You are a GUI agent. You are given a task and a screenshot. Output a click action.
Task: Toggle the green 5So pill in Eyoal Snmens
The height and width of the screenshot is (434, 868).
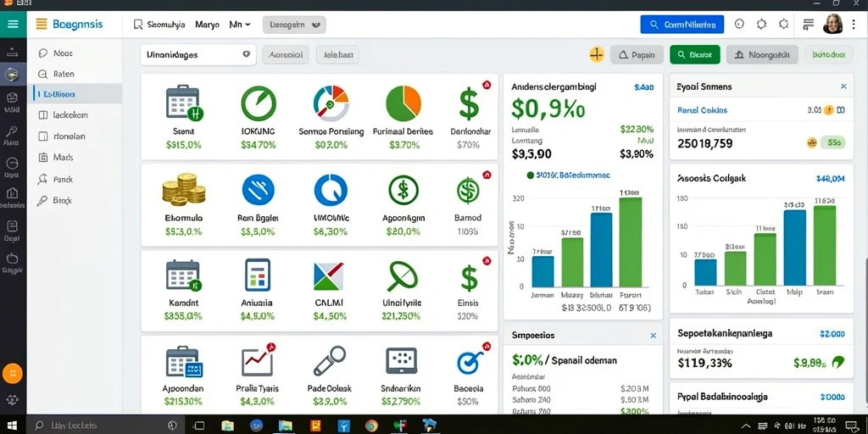pyautogui.click(x=833, y=142)
